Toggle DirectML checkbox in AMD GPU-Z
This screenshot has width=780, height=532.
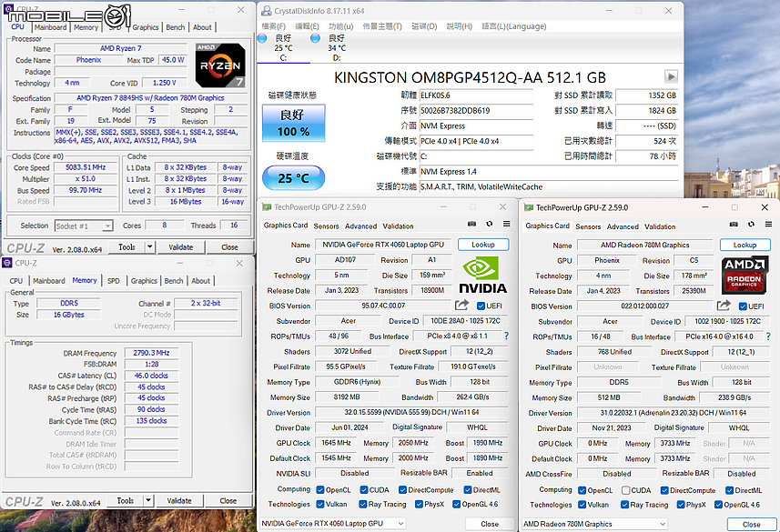coord(729,490)
